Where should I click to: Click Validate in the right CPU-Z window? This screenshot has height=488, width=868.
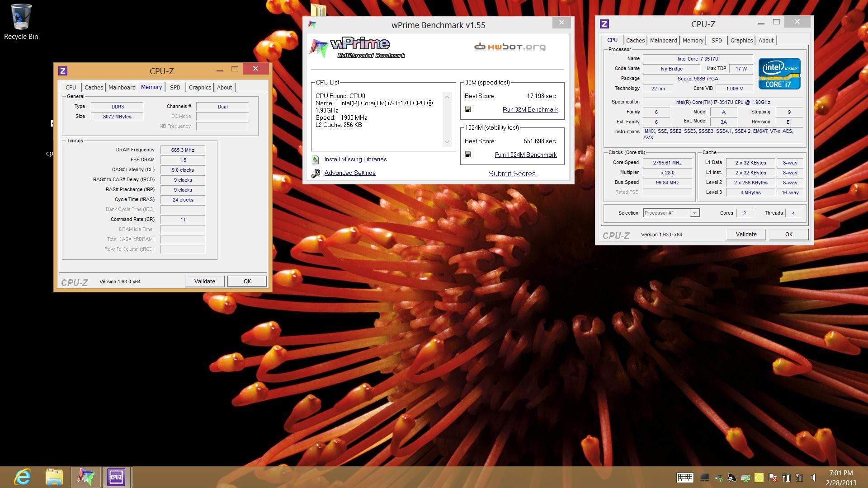point(746,234)
